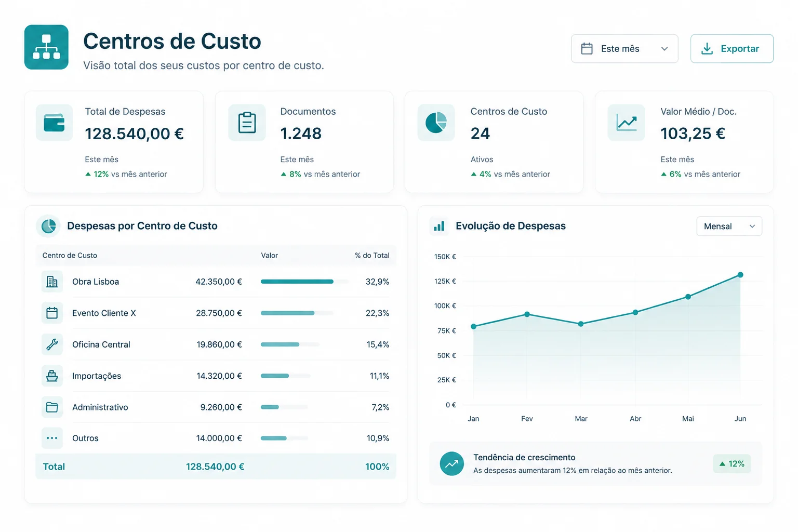Click the value 14.000,00 €
798x532 pixels.
(219, 438)
